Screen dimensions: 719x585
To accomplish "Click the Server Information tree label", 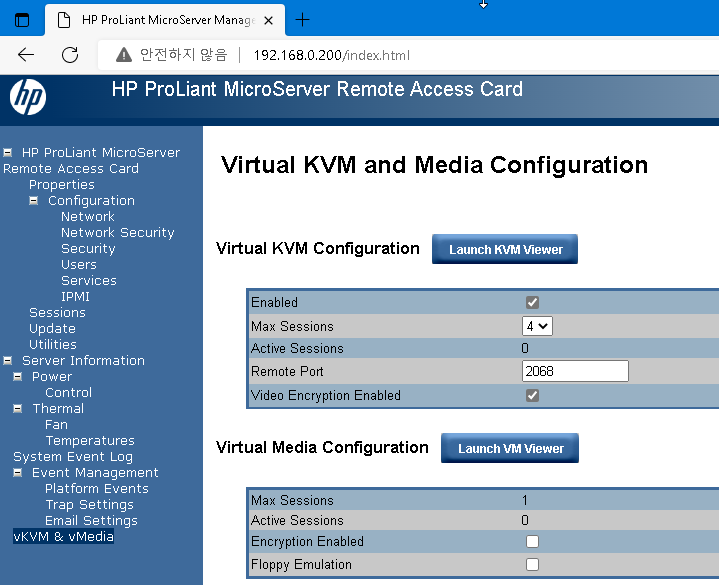I will click(x=83, y=360).
